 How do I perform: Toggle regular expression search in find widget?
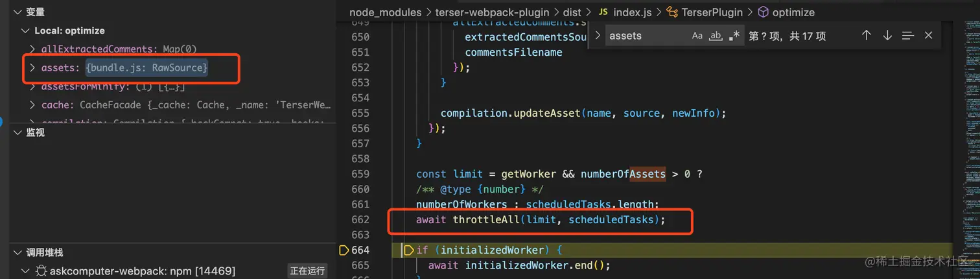pos(734,36)
